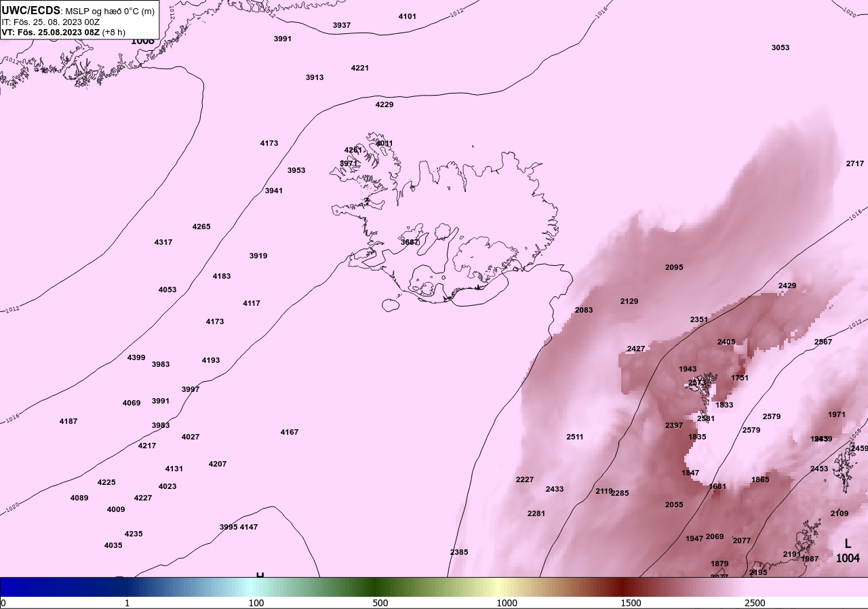This screenshot has width=868, height=609.
Task: Click the '2500' label on the color scale
Action: pyautogui.click(x=755, y=603)
